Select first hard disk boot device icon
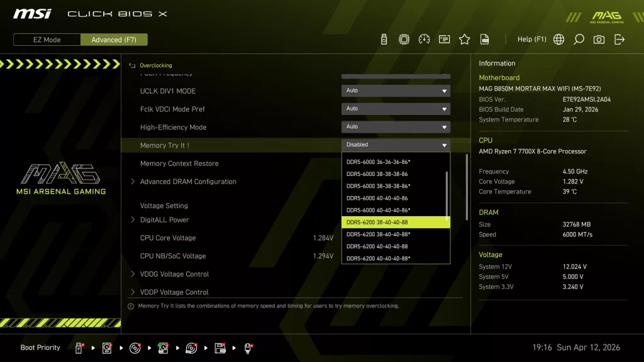This screenshot has height=362, width=644. tap(107, 348)
